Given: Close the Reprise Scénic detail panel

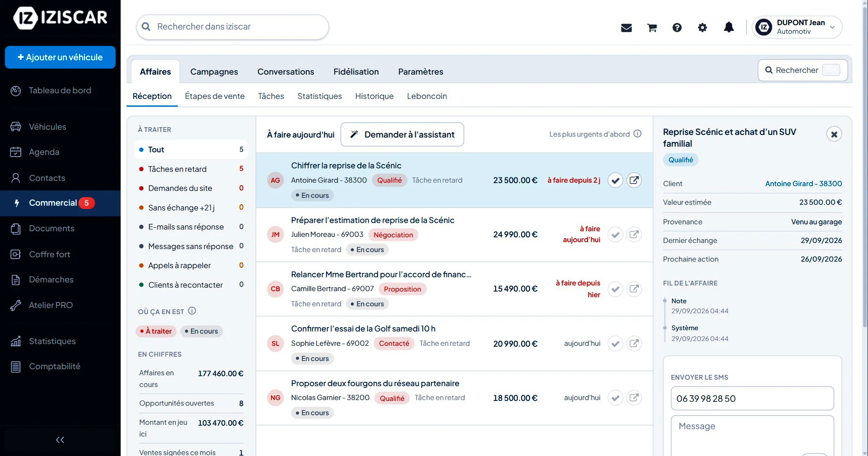Looking at the screenshot, I should tap(834, 135).
